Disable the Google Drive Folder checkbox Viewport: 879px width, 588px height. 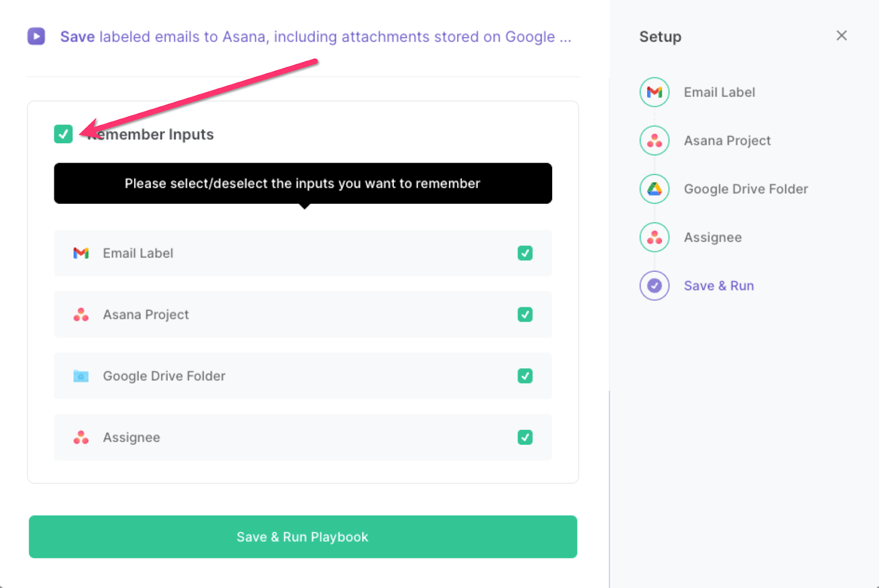525,376
